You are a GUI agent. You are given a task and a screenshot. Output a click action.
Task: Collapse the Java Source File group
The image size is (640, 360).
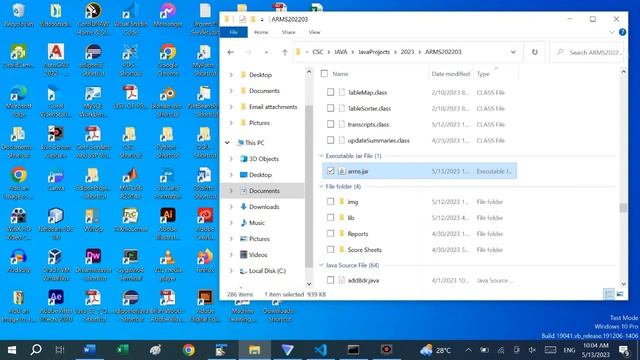pos(321,265)
